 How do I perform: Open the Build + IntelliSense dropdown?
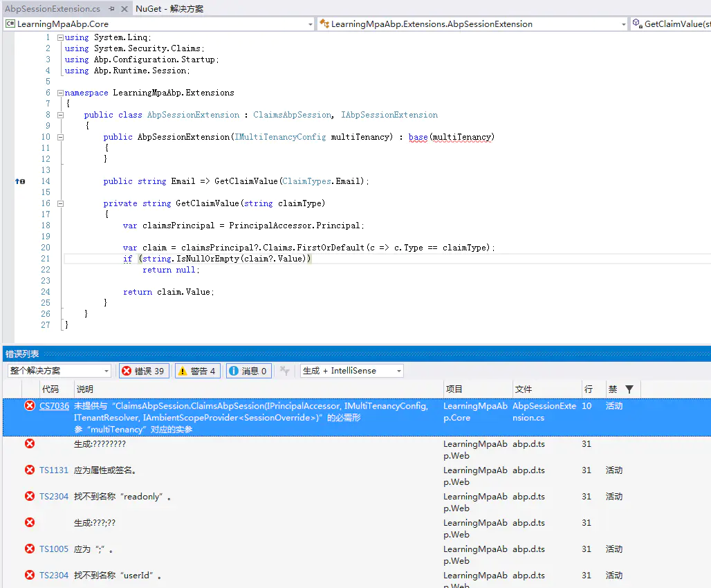(351, 371)
